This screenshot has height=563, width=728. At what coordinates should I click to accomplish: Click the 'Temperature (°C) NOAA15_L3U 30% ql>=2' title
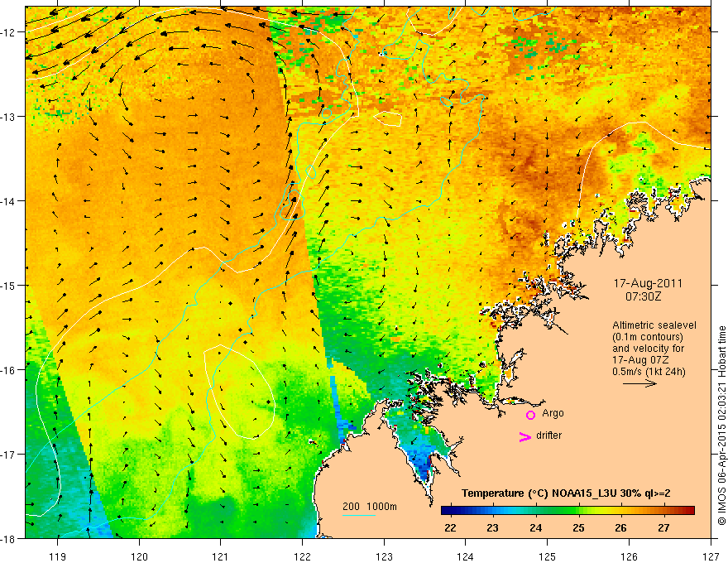(566, 493)
